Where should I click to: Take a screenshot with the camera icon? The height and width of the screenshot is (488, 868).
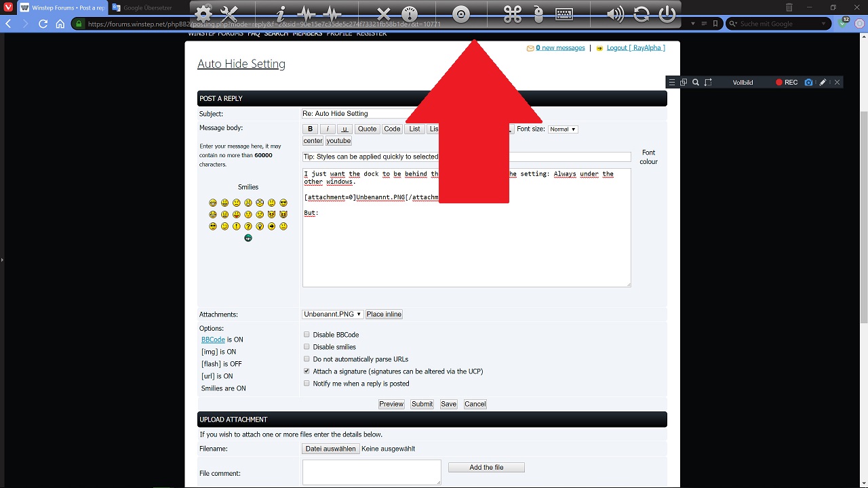click(x=808, y=83)
